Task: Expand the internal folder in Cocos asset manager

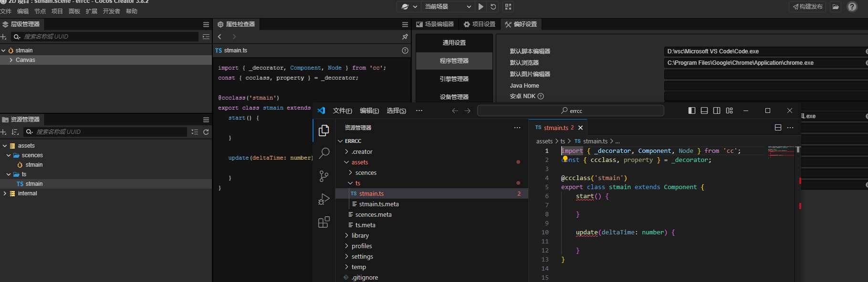Action: click(x=5, y=193)
